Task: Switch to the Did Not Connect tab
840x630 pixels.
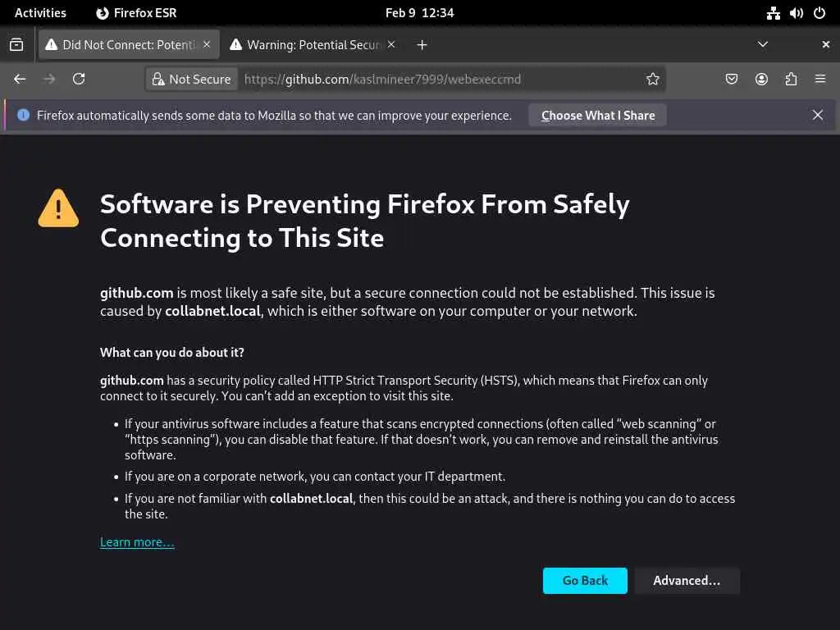Action: [128, 45]
